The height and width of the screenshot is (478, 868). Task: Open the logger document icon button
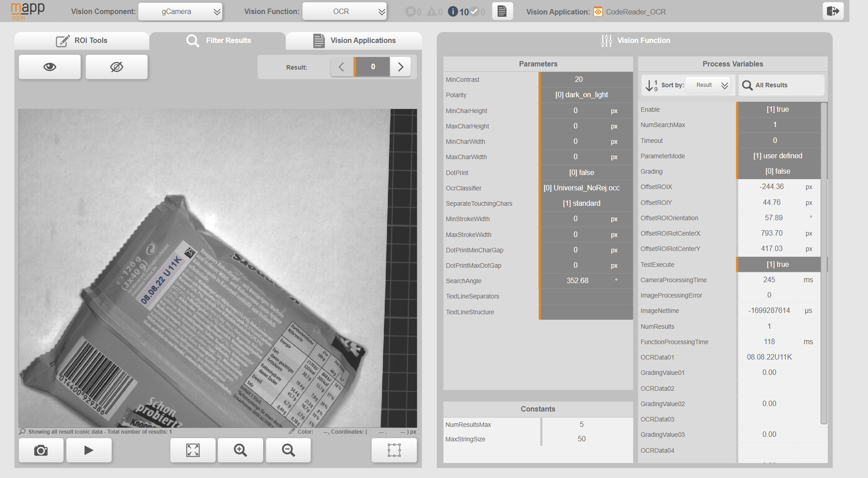(502, 11)
